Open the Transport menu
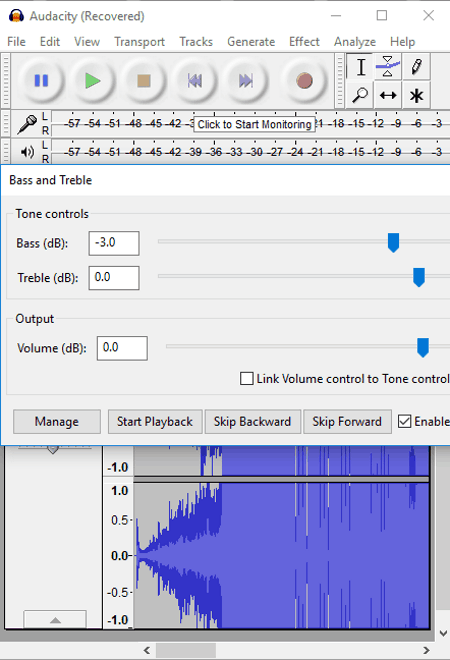The width and height of the screenshot is (450, 660). pos(139,42)
